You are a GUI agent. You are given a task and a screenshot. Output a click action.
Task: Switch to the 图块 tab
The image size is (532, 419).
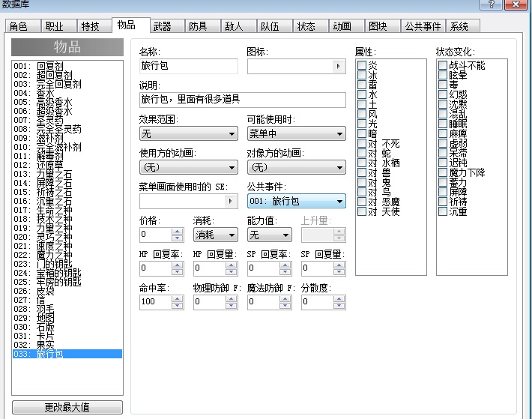coord(382,26)
